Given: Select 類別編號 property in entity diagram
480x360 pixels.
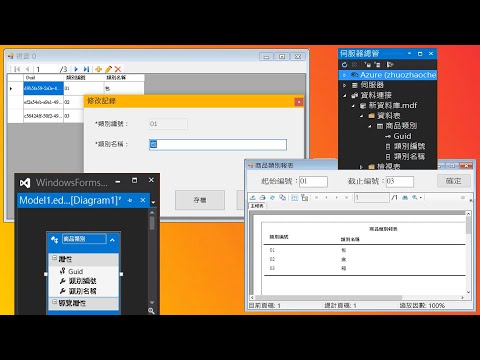Looking at the screenshot, I should tap(82, 281).
